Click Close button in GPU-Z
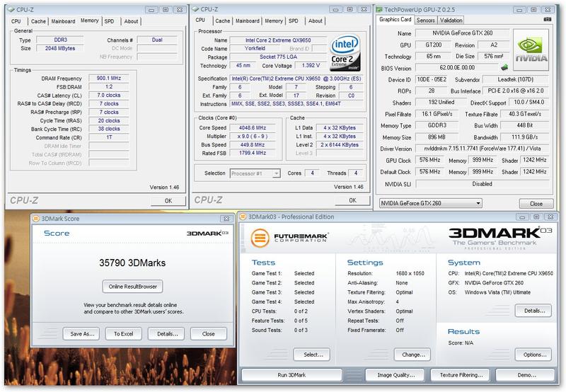This screenshot has width=566, height=392. pos(536,204)
